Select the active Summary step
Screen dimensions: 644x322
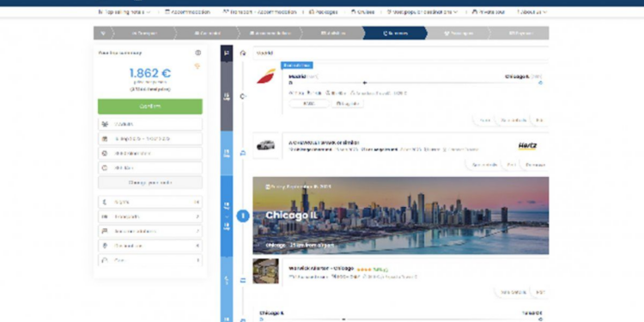pyautogui.click(x=395, y=33)
